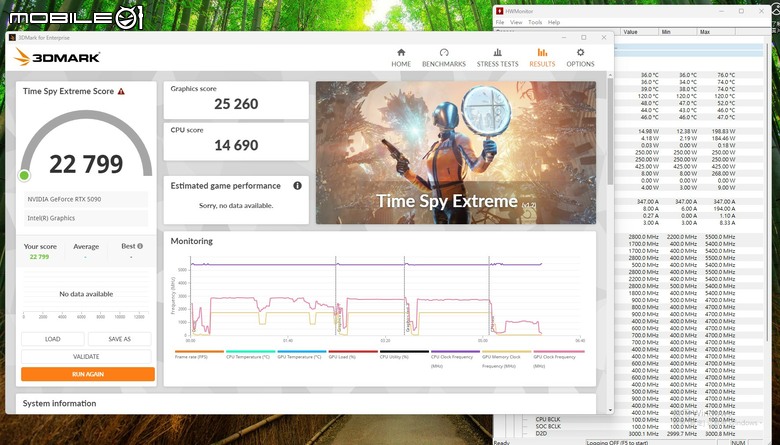Click the 268.00 W max value in HWMonitor
This screenshot has width=780, height=445.
pyautogui.click(x=724, y=174)
